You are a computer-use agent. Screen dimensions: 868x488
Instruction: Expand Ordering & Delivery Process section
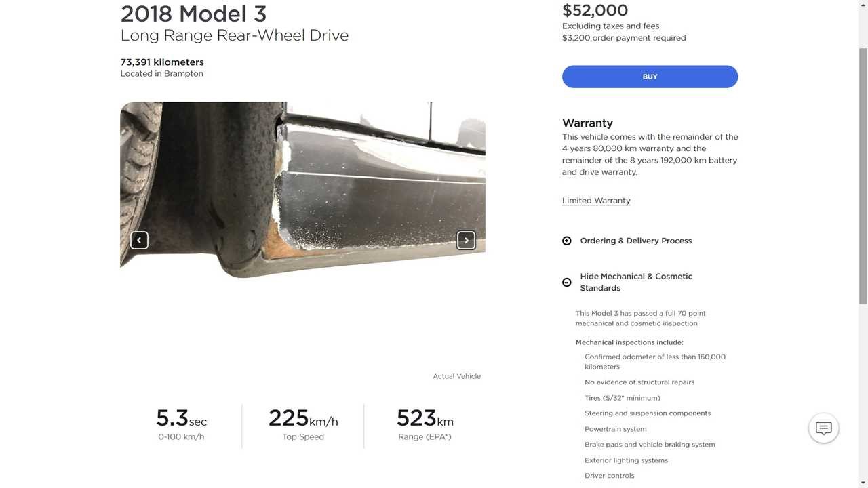[635, 241]
